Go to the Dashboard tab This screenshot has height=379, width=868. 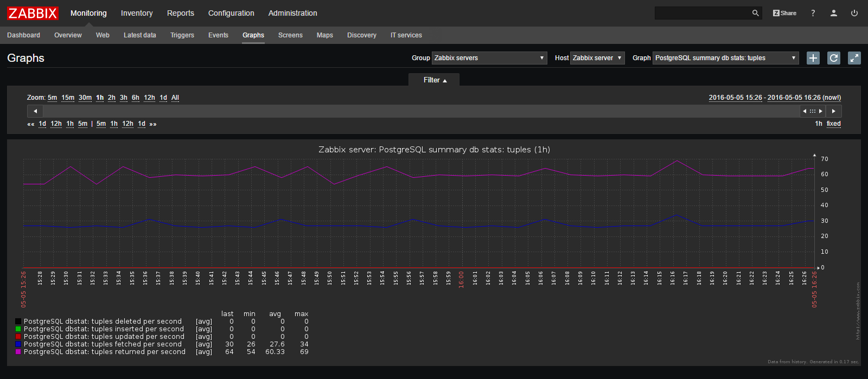pos(23,35)
